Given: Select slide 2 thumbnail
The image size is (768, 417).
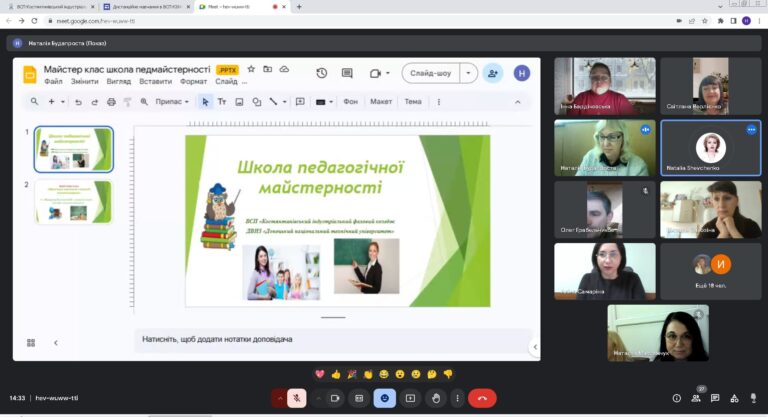Looking at the screenshot, I should click(73, 201).
